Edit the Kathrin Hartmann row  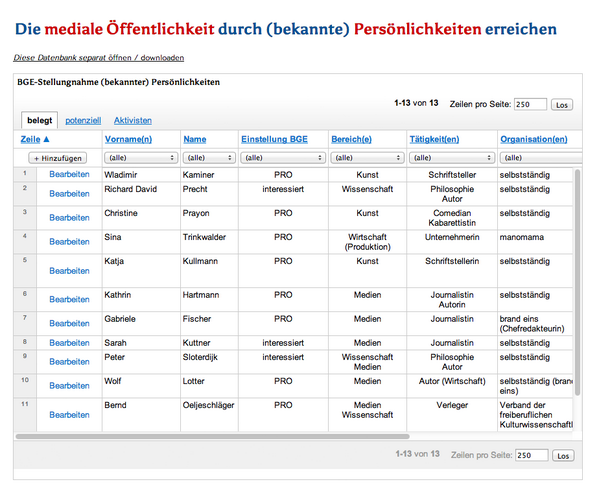point(69,300)
